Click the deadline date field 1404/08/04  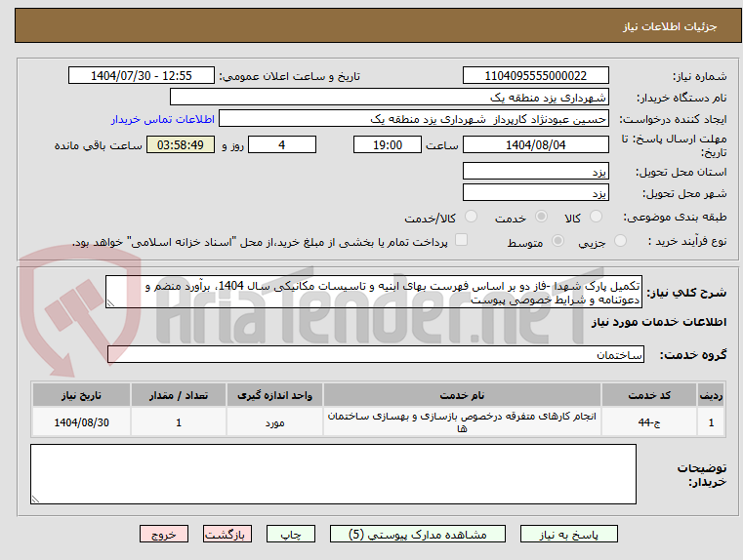click(535, 144)
